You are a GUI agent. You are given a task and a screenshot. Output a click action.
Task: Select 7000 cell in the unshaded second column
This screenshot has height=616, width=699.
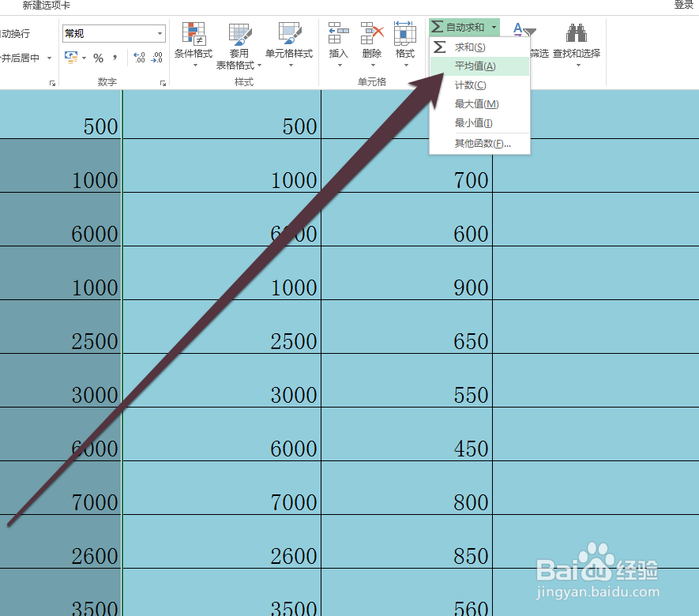[x=222, y=488]
